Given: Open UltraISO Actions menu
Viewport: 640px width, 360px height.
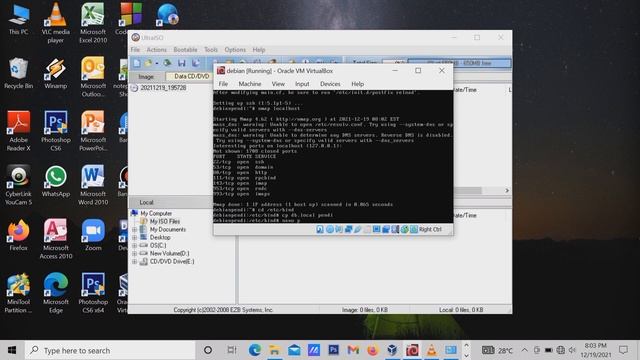Looking at the screenshot, I should [156, 50].
